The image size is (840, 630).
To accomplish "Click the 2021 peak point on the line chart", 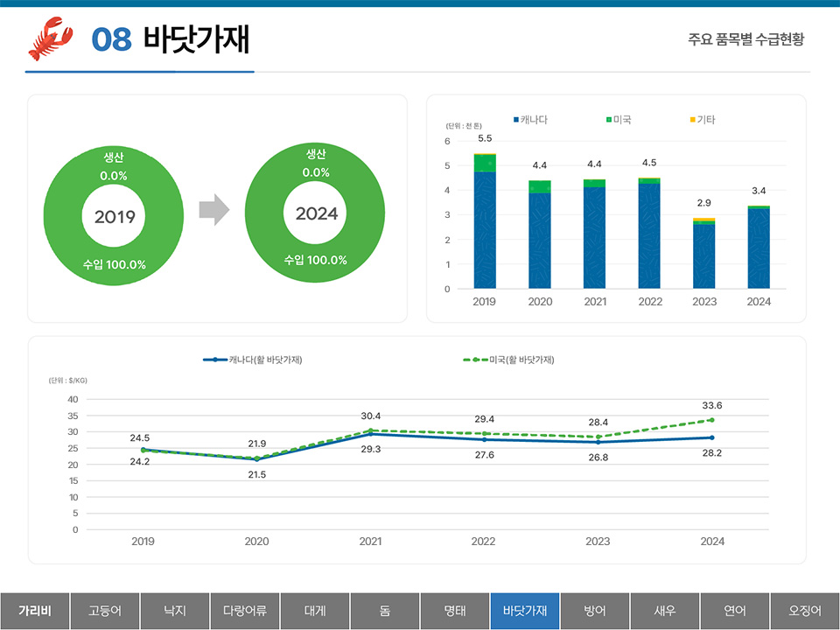I will (368, 430).
